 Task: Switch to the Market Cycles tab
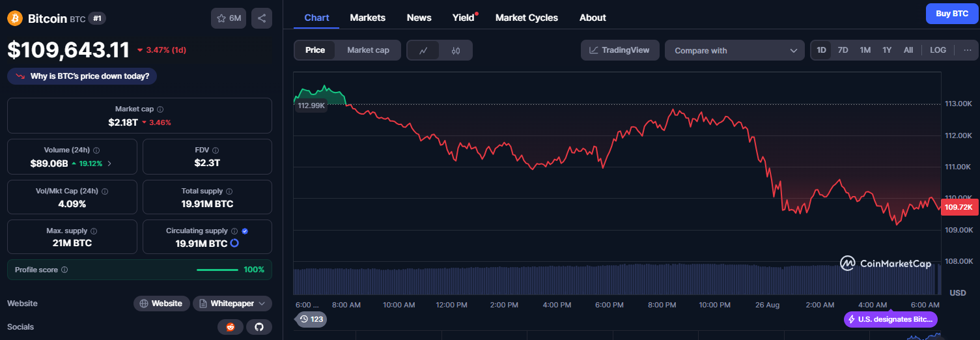click(526, 18)
